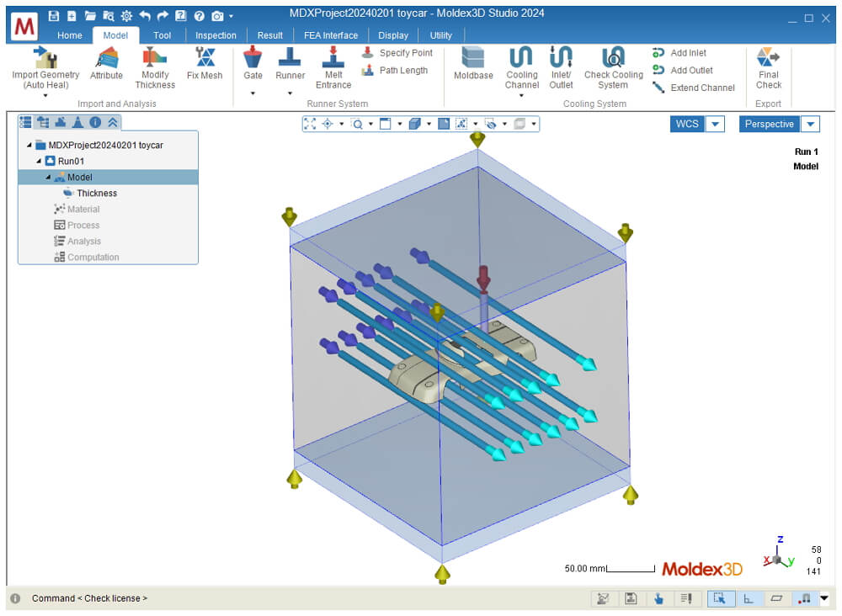Click info icon in project panel toolbar
This screenshot has width=842, height=616.
click(95, 122)
